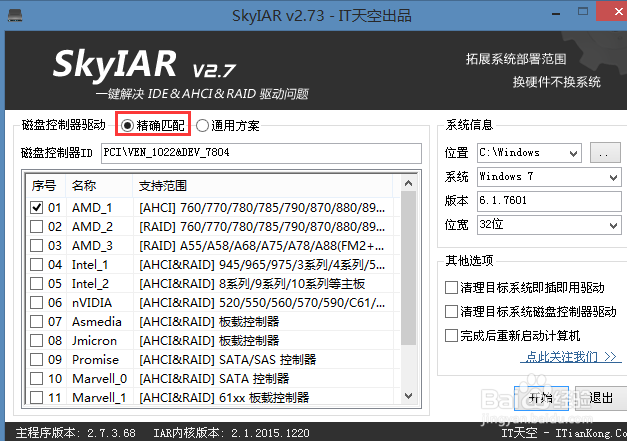Viewport: 627px width, 441px height.
Task: Uncheck the 01 AMD_1 driver checkbox
Action: [36, 208]
